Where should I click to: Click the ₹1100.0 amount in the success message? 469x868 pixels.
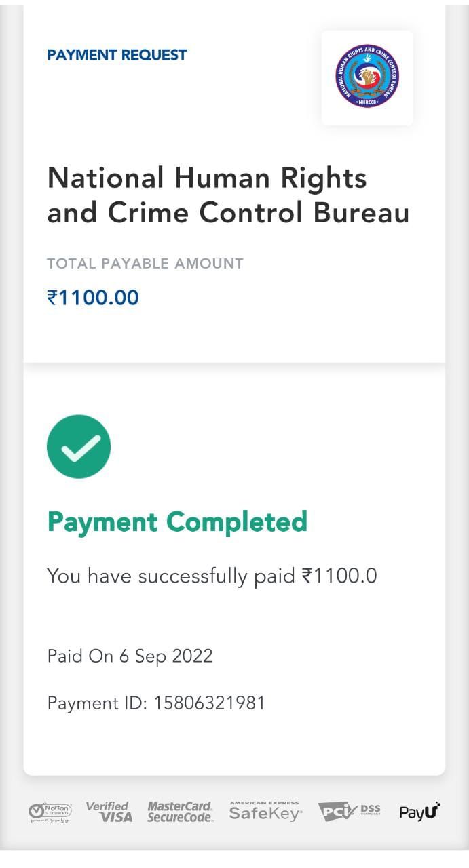[339, 576]
